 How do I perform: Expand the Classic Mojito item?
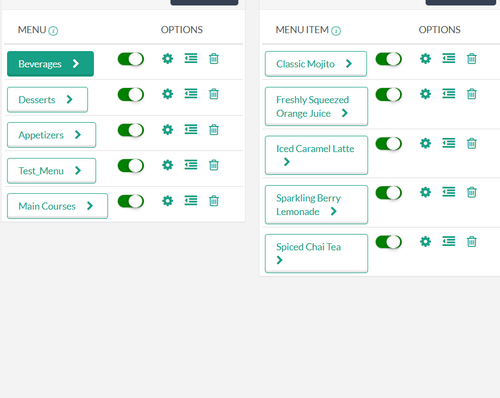tap(316, 64)
